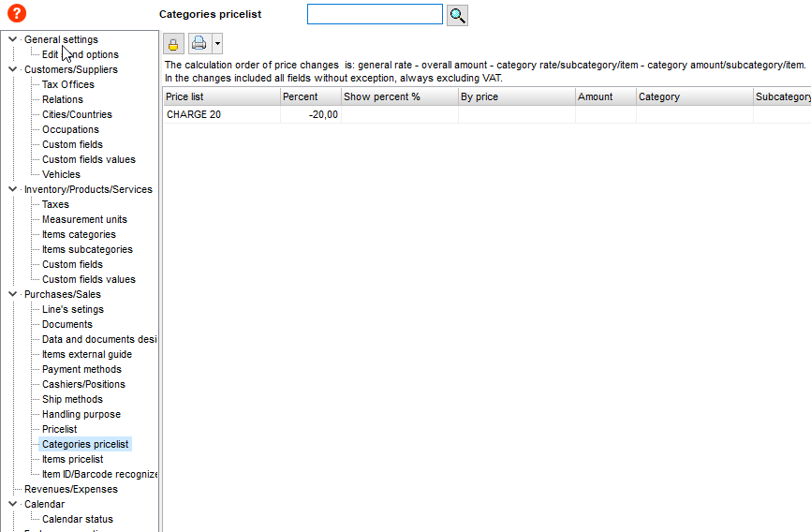Select Customers/Suppliers in the tree

pos(71,69)
